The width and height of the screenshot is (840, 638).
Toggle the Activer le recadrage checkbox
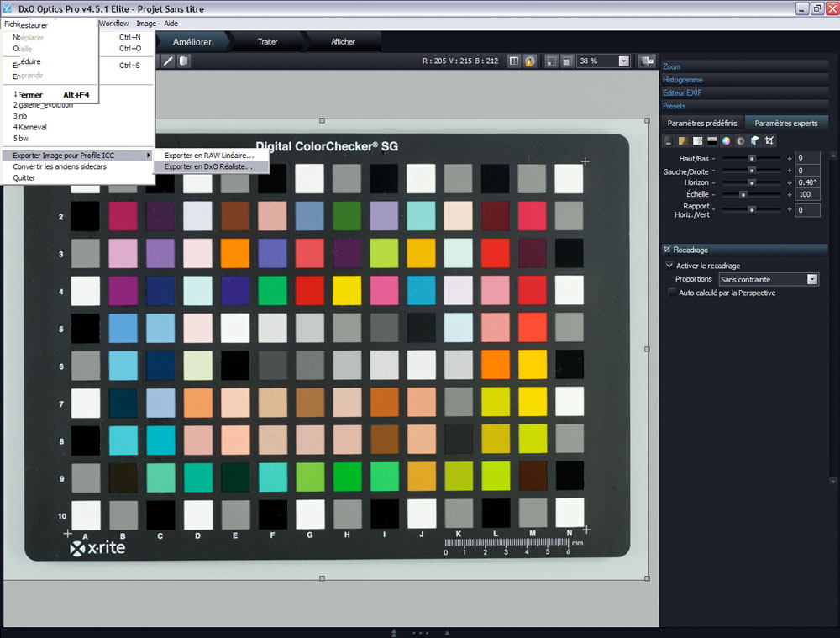click(669, 266)
